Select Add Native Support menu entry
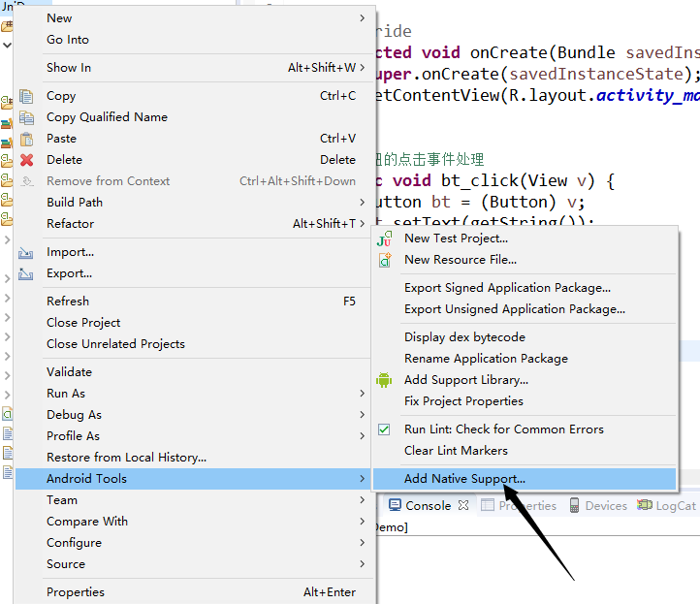The height and width of the screenshot is (604, 700). click(464, 479)
